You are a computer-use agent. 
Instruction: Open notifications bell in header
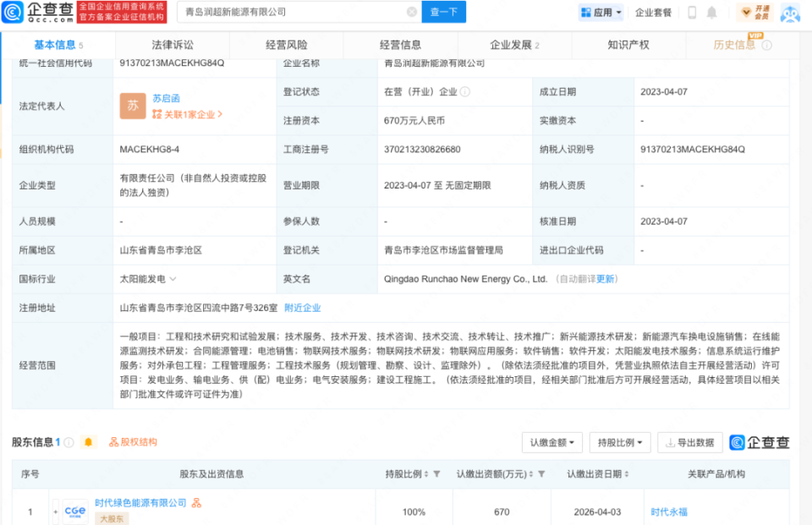click(712, 13)
